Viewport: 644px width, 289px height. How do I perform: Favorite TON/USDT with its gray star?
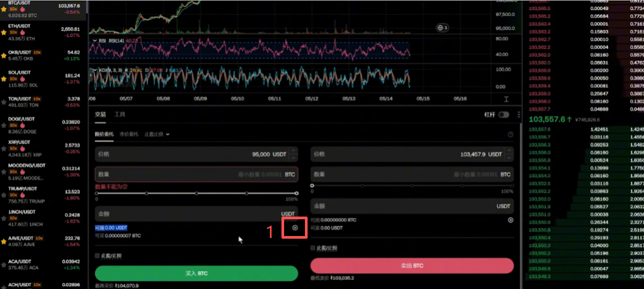(4, 102)
